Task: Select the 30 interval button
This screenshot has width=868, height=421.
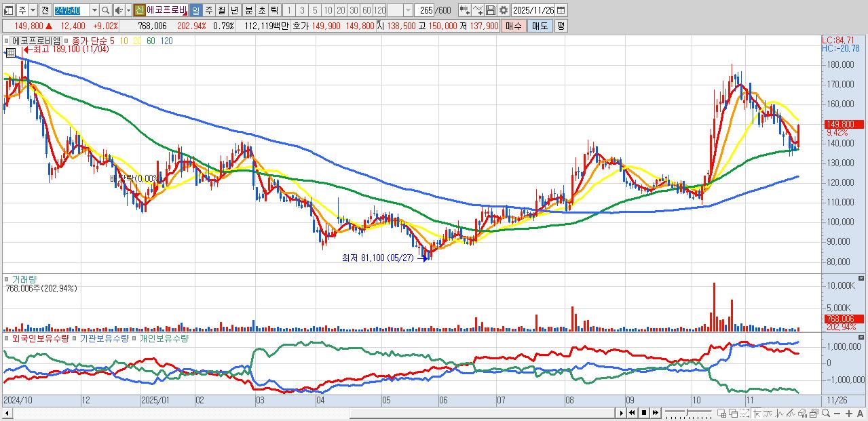Action: pyautogui.click(x=354, y=10)
